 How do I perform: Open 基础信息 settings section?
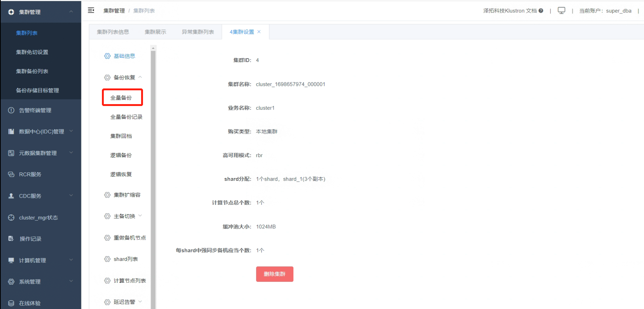pos(124,56)
